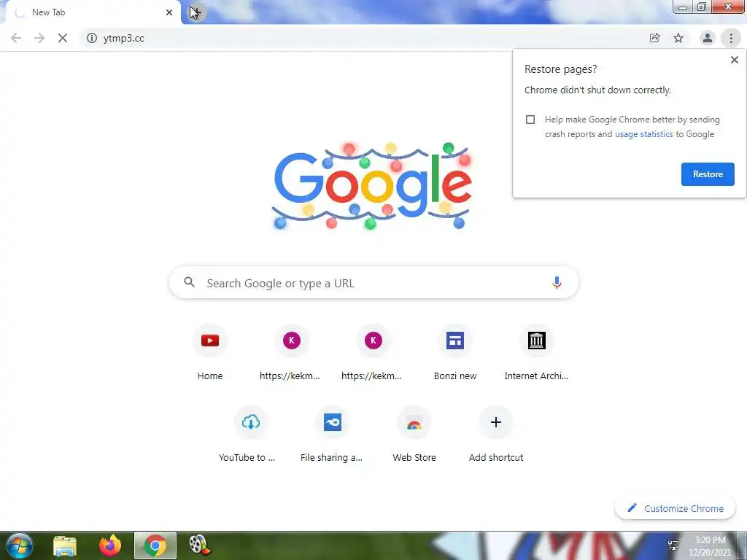Go back using the back arrow
The image size is (747, 560).
pos(16,38)
